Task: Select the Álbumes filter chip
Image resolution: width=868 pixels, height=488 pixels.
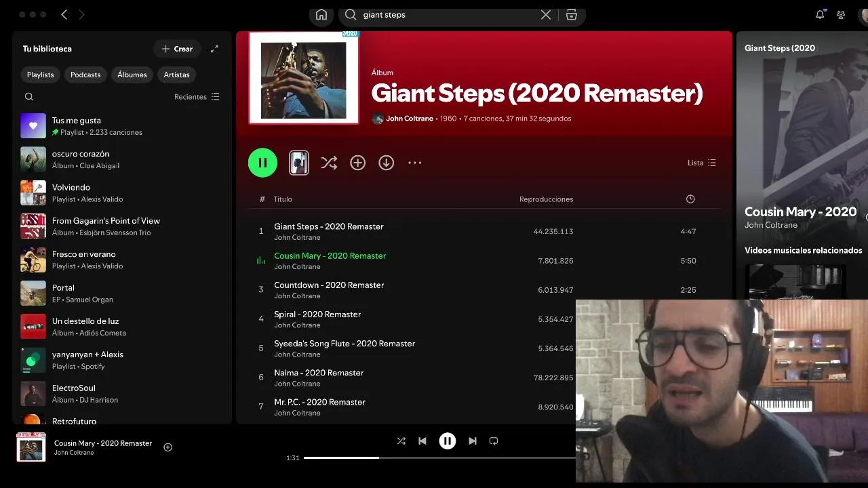Action: [x=132, y=75]
